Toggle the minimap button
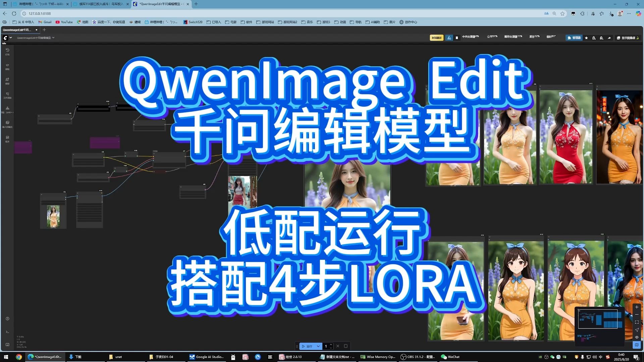Viewport: 644px width, 362px height. (x=637, y=345)
